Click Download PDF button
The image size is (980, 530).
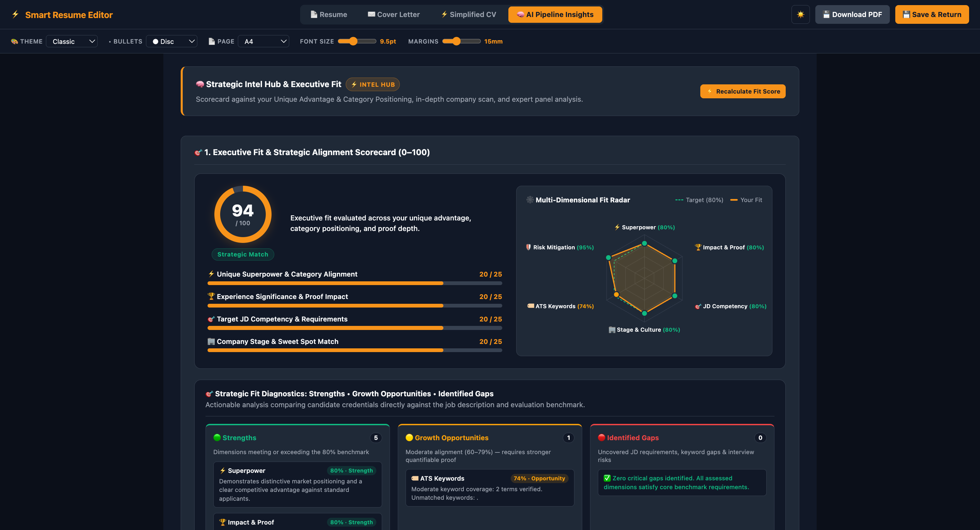pyautogui.click(x=852, y=14)
